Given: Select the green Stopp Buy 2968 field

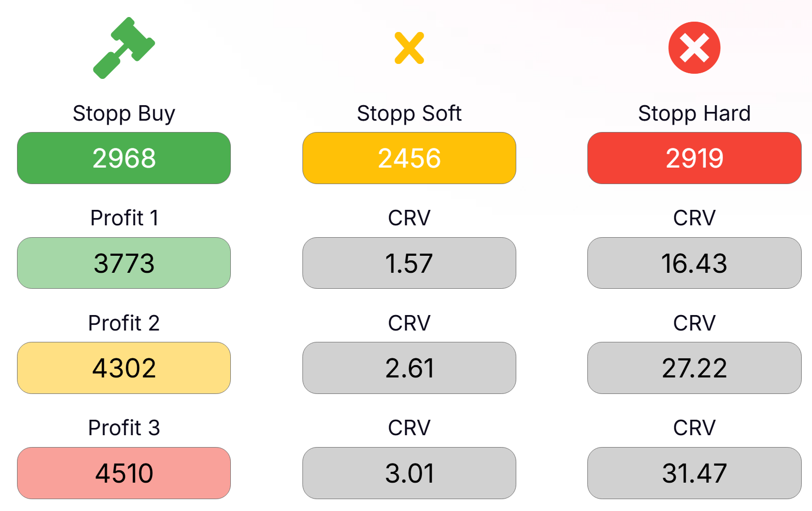Looking at the screenshot, I should coord(124,158).
